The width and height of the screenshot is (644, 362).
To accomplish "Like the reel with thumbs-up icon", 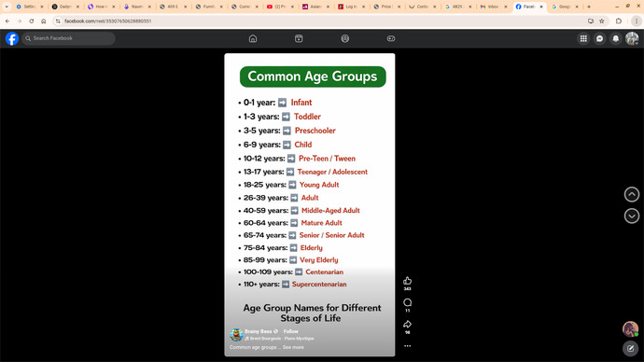I will (x=408, y=281).
